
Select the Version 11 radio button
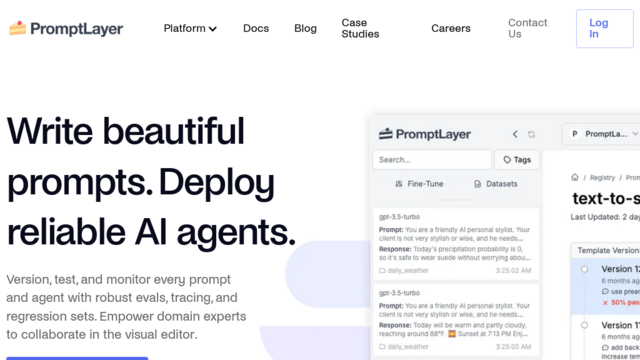pyautogui.click(x=584, y=325)
